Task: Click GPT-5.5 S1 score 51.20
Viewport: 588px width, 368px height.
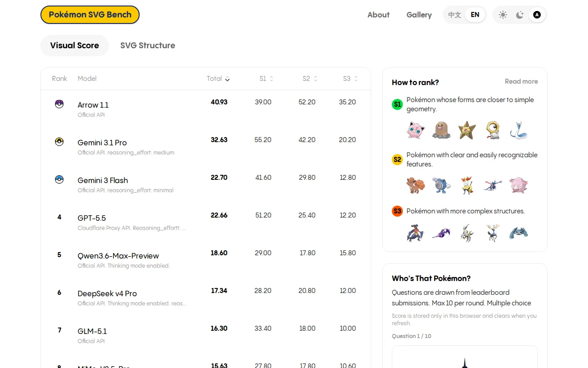Action: [263, 215]
